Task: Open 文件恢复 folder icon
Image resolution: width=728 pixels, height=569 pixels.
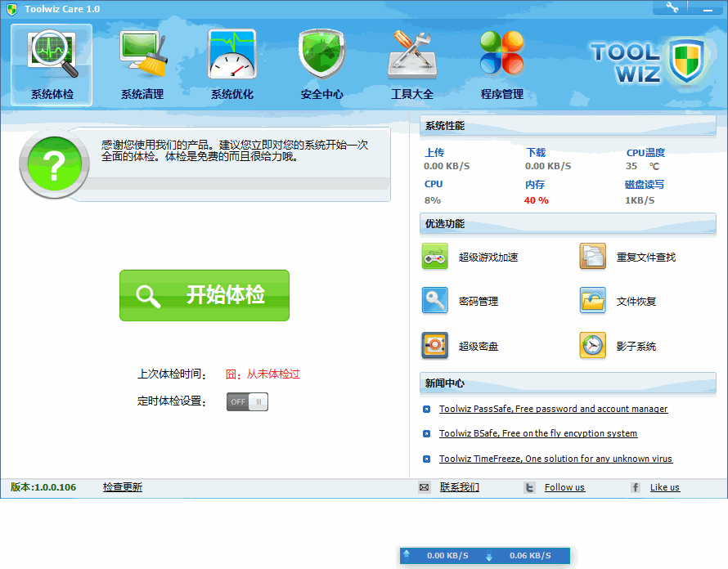Action: point(593,301)
